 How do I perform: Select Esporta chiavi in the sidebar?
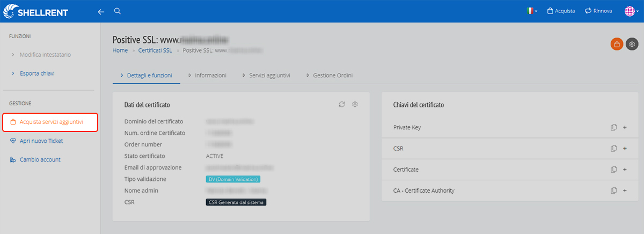pyautogui.click(x=37, y=74)
